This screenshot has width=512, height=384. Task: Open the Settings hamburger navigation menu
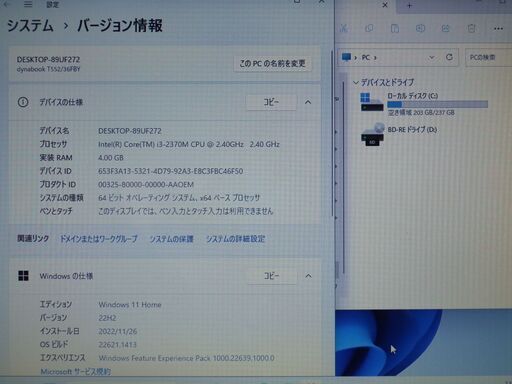tap(28, 4)
